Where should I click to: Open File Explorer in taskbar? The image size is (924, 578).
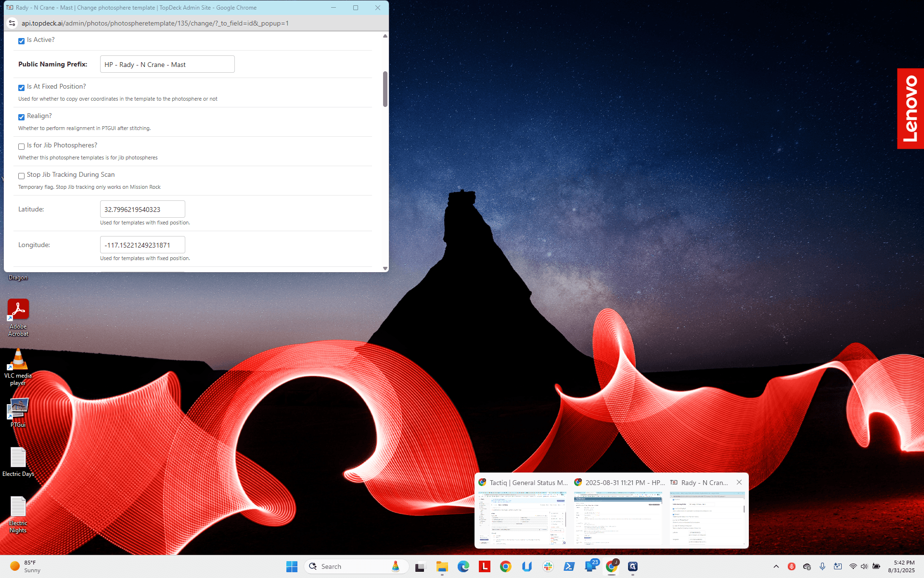(442, 566)
